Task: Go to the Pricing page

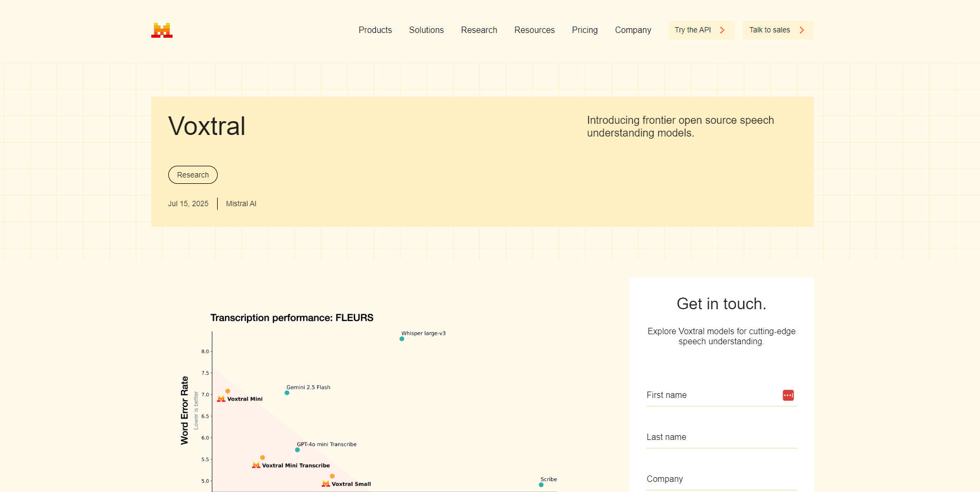Action: (x=584, y=30)
